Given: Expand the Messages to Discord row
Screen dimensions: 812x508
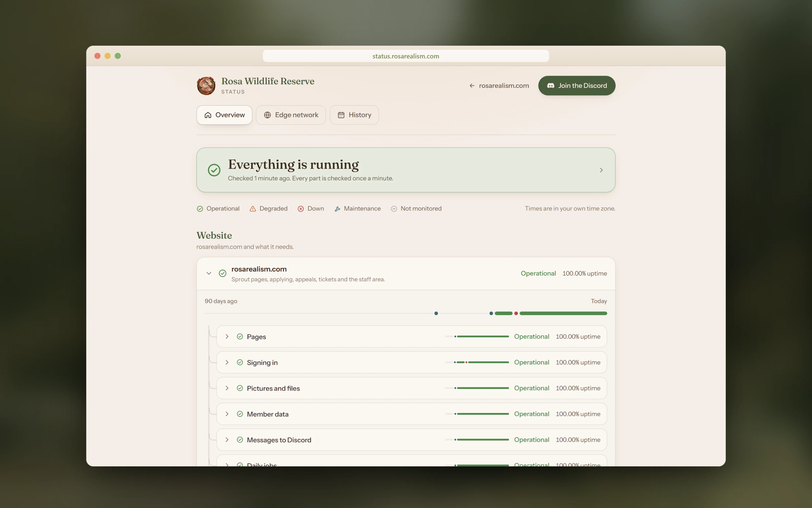Looking at the screenshot, I should (x=227, y=439).
